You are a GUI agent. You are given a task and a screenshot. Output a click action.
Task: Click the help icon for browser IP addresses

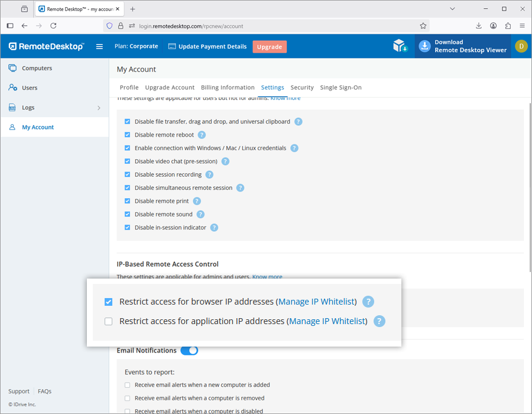pos(368,302)
